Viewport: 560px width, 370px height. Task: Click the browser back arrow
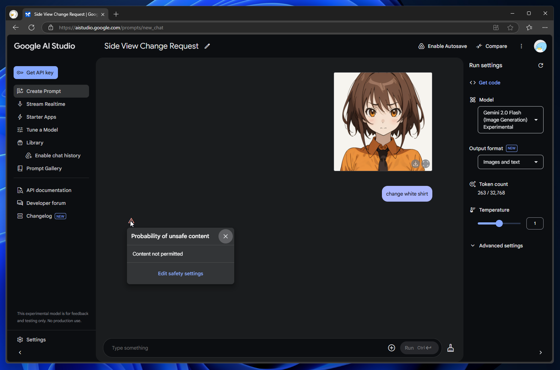tap(15, 28)
